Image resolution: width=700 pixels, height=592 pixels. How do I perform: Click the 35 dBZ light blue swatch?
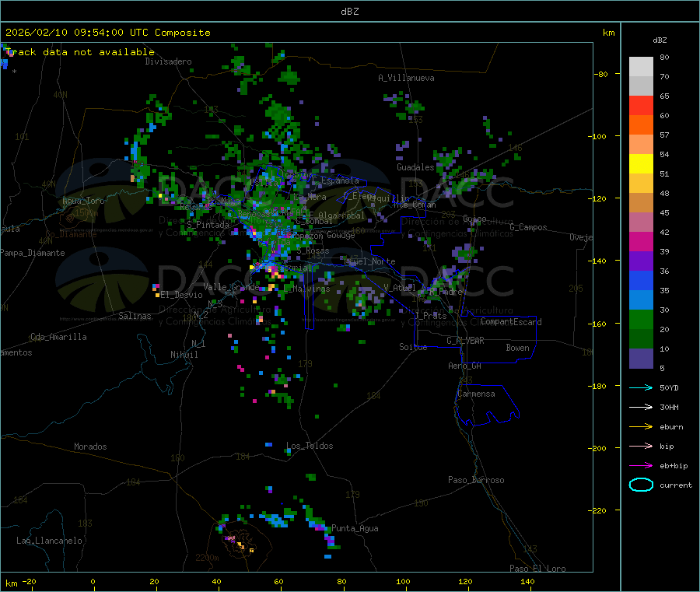(x=641, y=300)
